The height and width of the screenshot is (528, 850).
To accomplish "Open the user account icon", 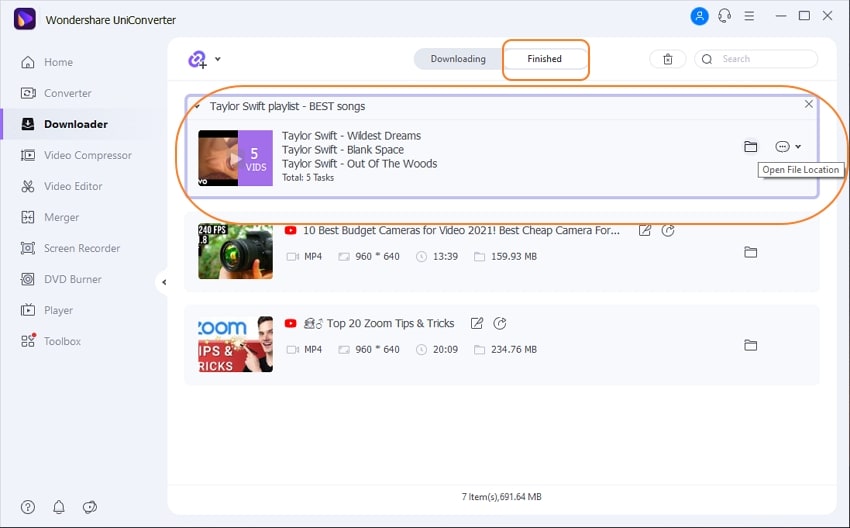I will tap(699, 16).
